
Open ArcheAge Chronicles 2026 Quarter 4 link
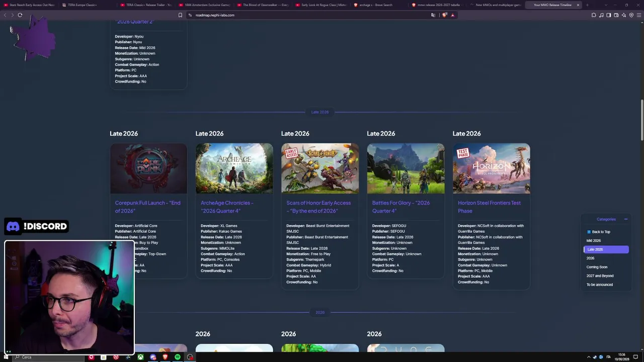[x=227, y=207]
